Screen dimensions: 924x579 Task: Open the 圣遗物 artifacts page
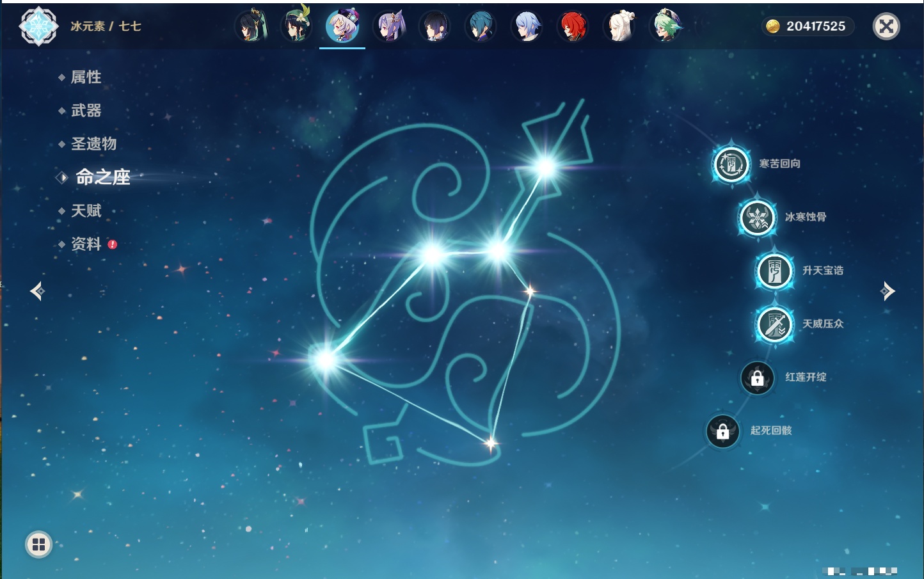tap(93, 144)
